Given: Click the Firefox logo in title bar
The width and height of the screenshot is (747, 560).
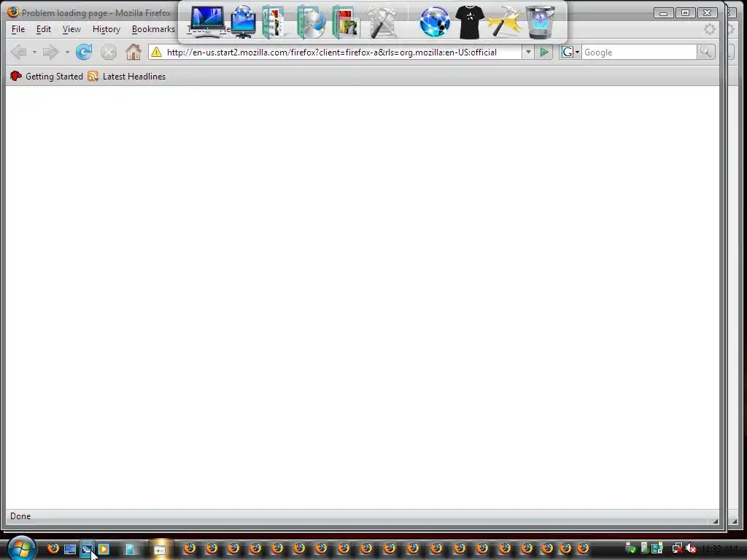Looking at the screenshot, I should [13, 12].
